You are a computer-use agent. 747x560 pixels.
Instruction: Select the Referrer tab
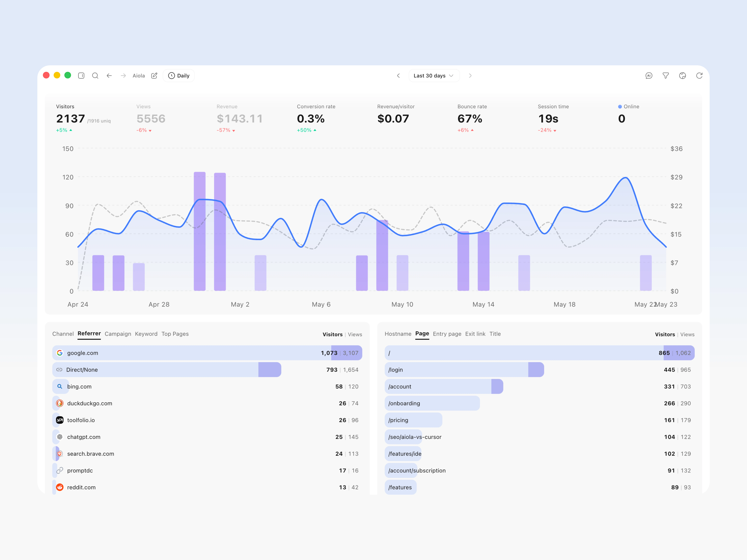89,334
